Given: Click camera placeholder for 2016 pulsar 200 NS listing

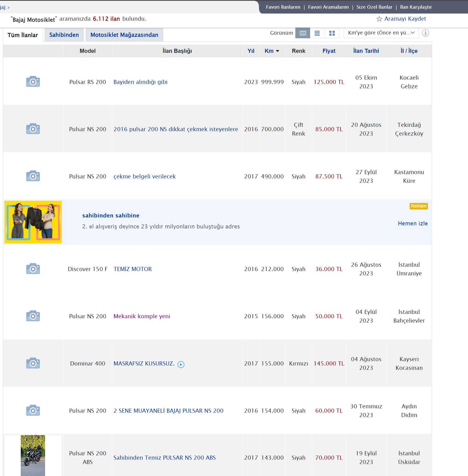Looking at the screenshot, I should tap(33, 129).
